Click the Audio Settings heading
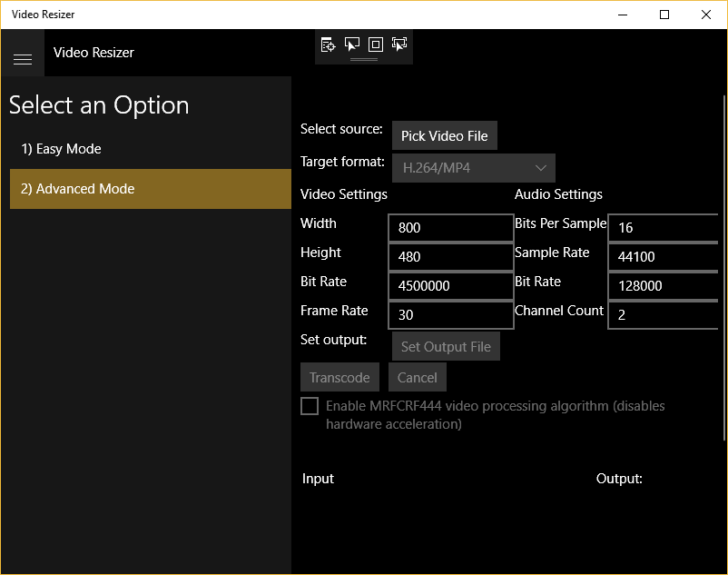The height and width of the screenshot is (575, 728). pyautogui.click(x=558, y=194)
